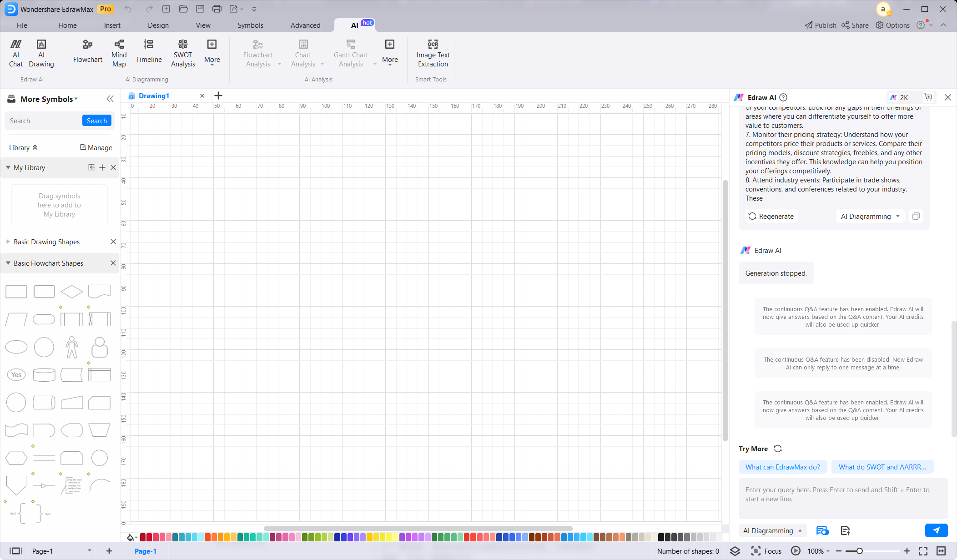Open the AI Diagramming mode dropdown at bottom
Viewport: 957px width, 560px height.
[772, 530]
